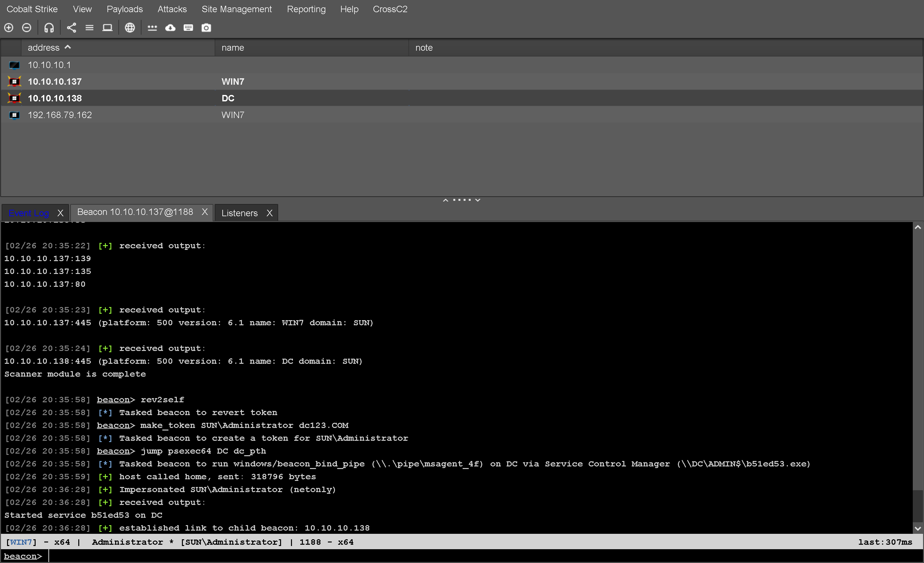Image resolution: width=924 pixels, height=563 pixels.
Task: Open the Payloads menu
Action: point(124,9)
